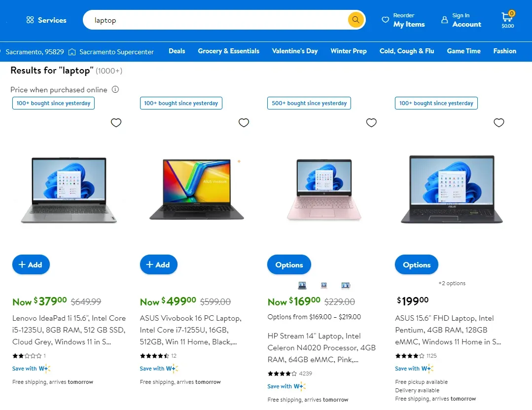The width and height of the screenshot is (532, 410).
Task: Click the price info tooltip icon
Action: pyautogui.click(x=116, y=90)
